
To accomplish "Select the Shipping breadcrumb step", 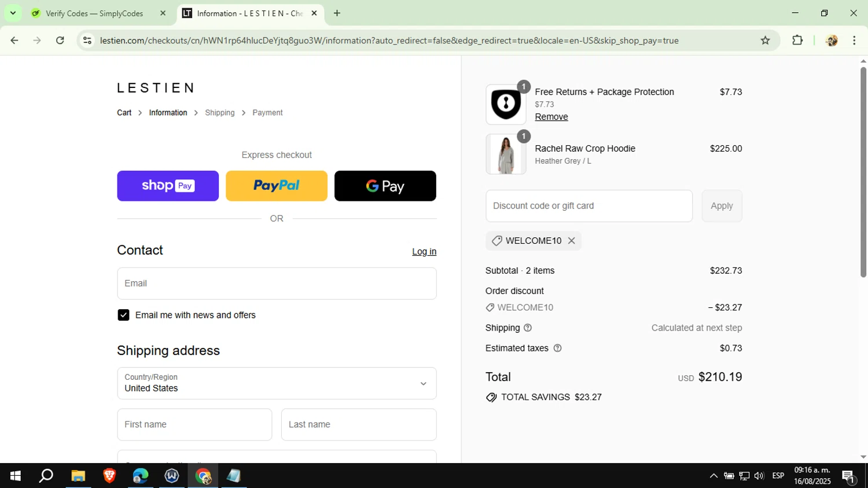I will 220,113.
